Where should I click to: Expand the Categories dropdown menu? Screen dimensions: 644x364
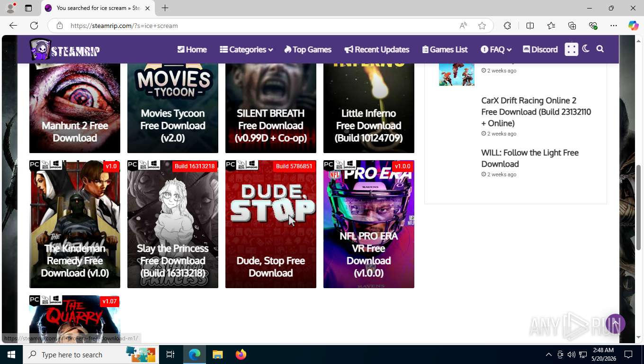(x=246, y=49)
